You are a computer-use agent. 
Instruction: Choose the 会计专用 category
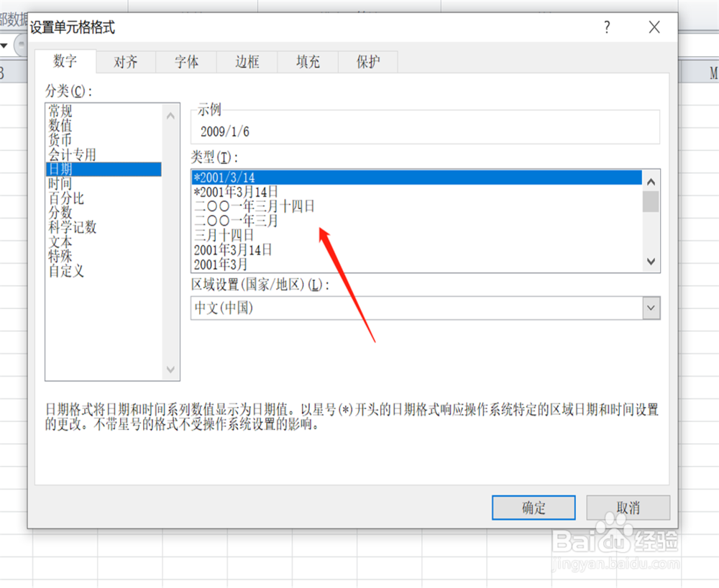(104, 155)
